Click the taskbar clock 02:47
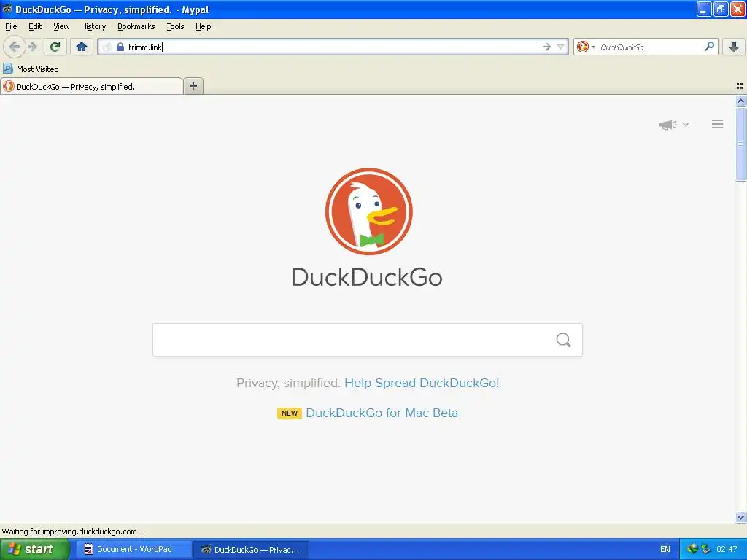 point(727,549)
